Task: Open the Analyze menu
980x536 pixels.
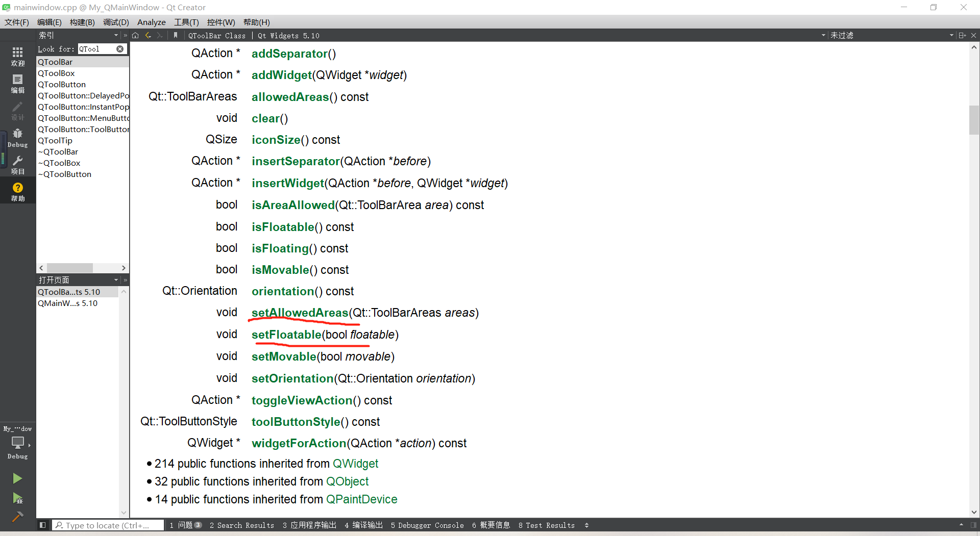Action: click(x=152, y=22)
